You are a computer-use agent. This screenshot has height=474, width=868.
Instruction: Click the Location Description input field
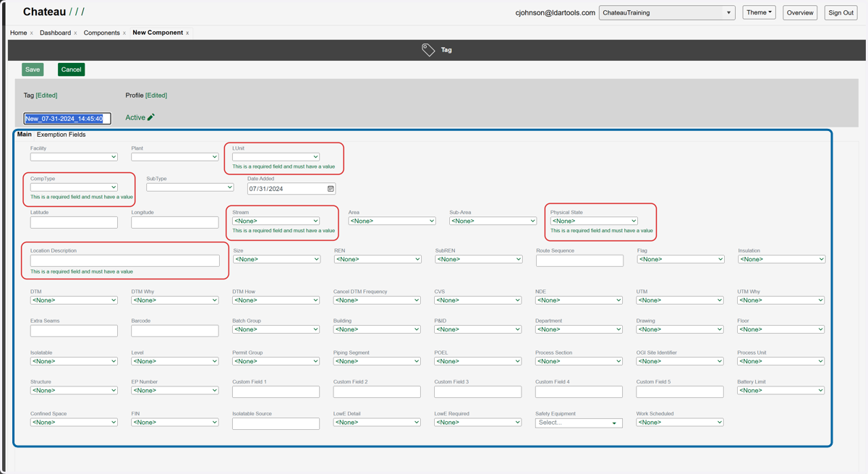(x=124, y=261)
